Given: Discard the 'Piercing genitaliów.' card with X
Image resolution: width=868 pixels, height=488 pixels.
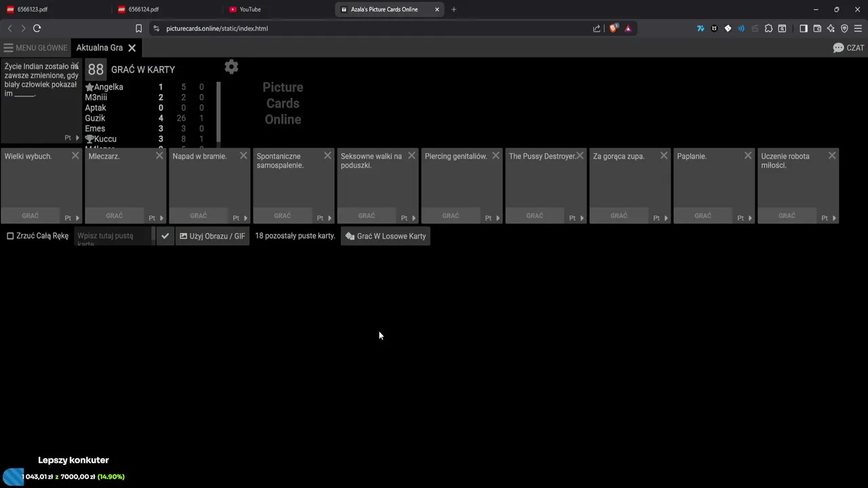Looking at the screenshot, I should point(496,156).
